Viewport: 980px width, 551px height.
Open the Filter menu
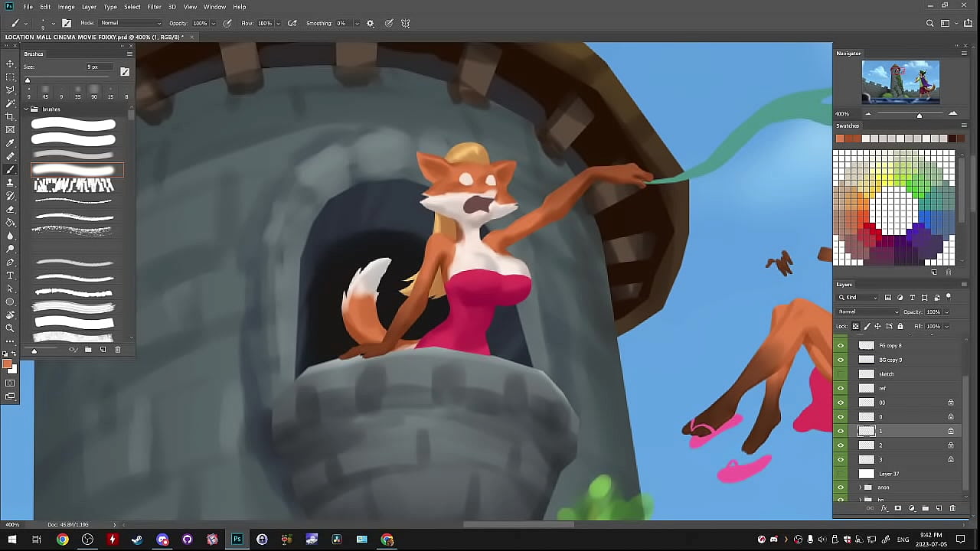154,7
